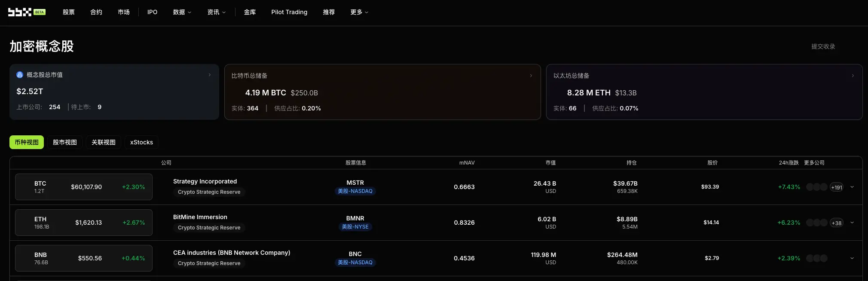
Task: Click the company avatar stack in the BNC row
Action: 817,258
